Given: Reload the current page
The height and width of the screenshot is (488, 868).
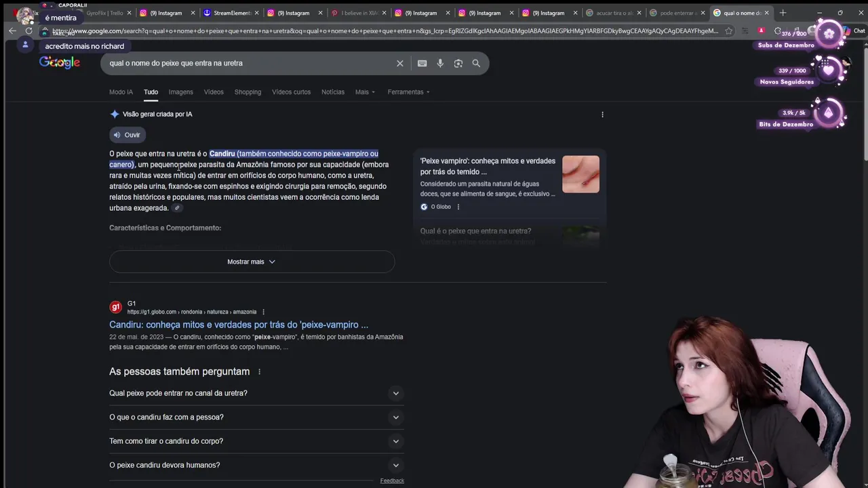Looking at the screenshot, I should coord(28,30).
